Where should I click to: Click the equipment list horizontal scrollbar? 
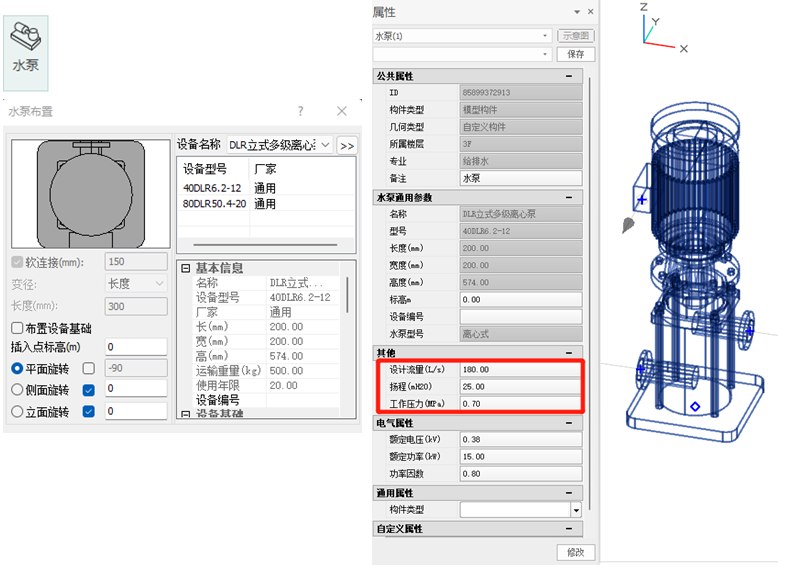coord(265,245)
